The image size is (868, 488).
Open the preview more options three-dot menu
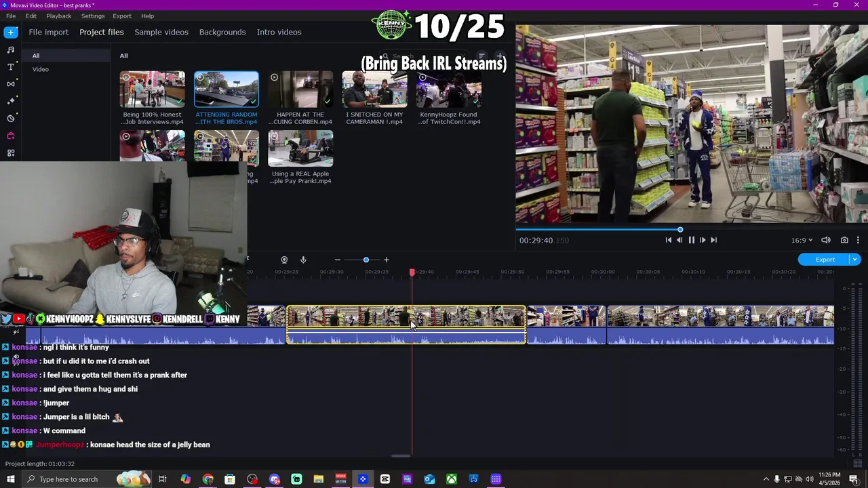pyautogui.click(x=858, y=240)
